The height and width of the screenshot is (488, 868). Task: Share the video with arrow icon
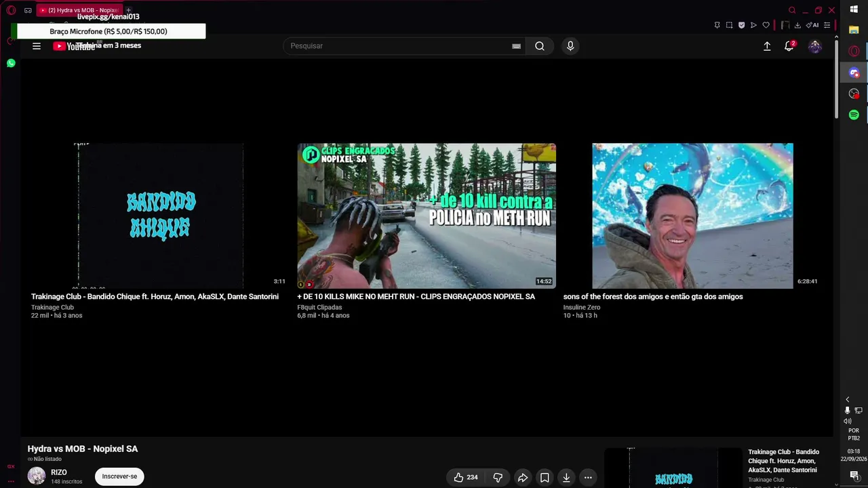pos(523,478)
